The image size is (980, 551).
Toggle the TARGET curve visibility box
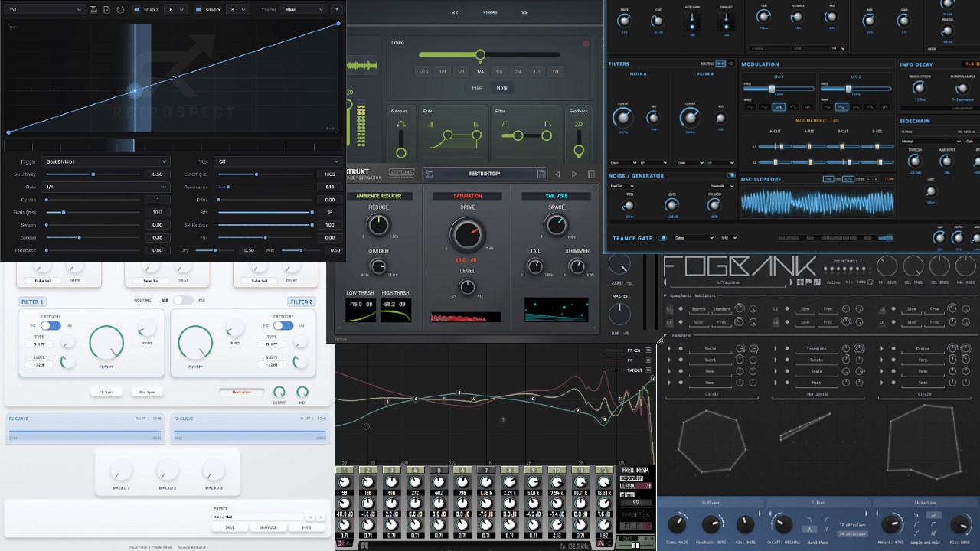click(648, 370)
